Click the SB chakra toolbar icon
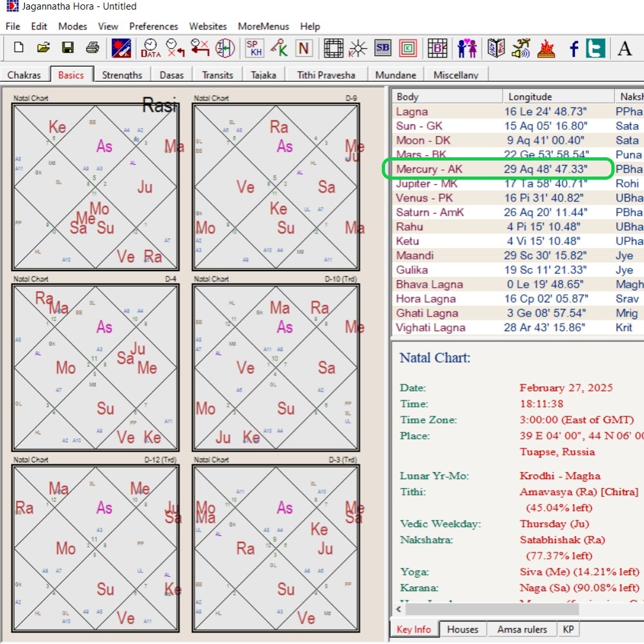This screenshot has height=644, width=644. pyautogui.click(x=383, y=48)
